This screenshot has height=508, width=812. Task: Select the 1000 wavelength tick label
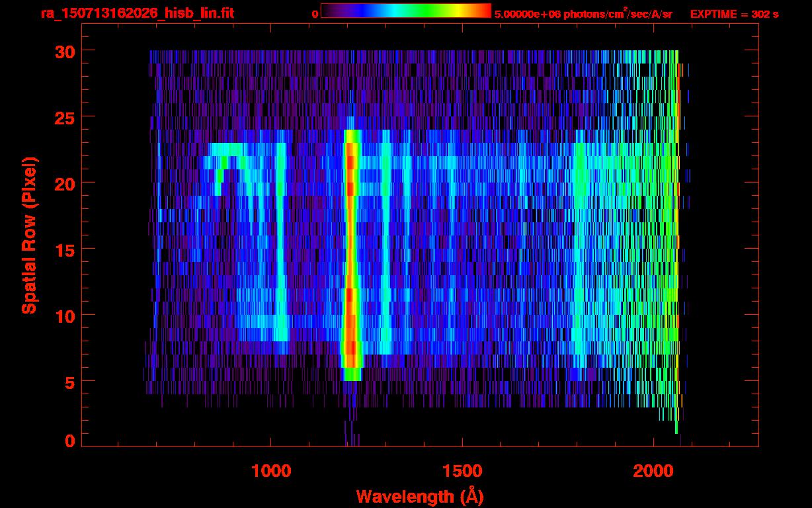(270, 470)
